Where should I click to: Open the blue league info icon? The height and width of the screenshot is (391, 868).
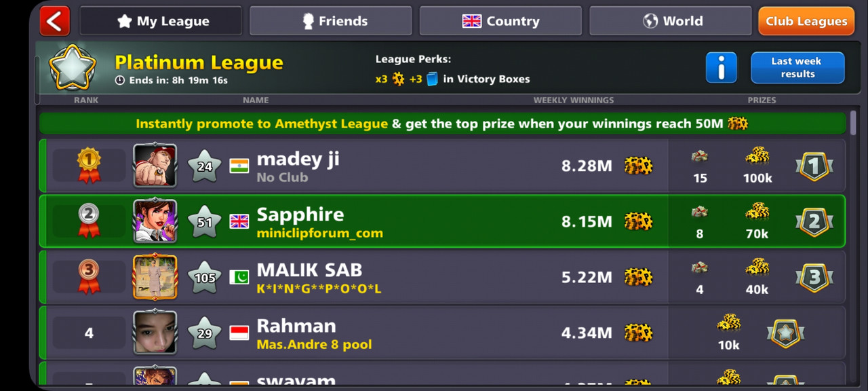coord(721,68)
